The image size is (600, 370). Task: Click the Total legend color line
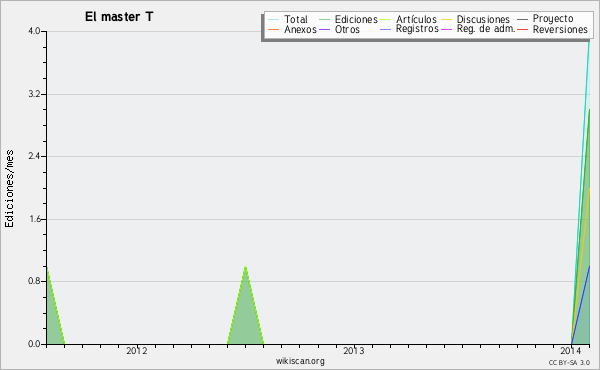274,20
